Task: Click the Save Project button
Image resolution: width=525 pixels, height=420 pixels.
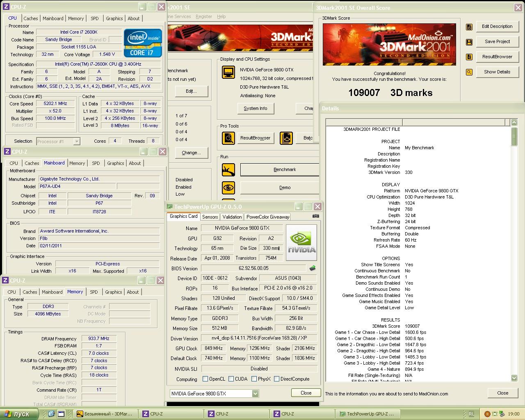Action: [497, 42]
